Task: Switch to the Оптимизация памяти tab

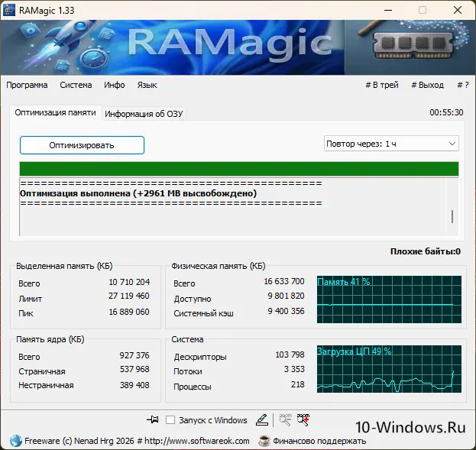Action: tap(55, 112)
